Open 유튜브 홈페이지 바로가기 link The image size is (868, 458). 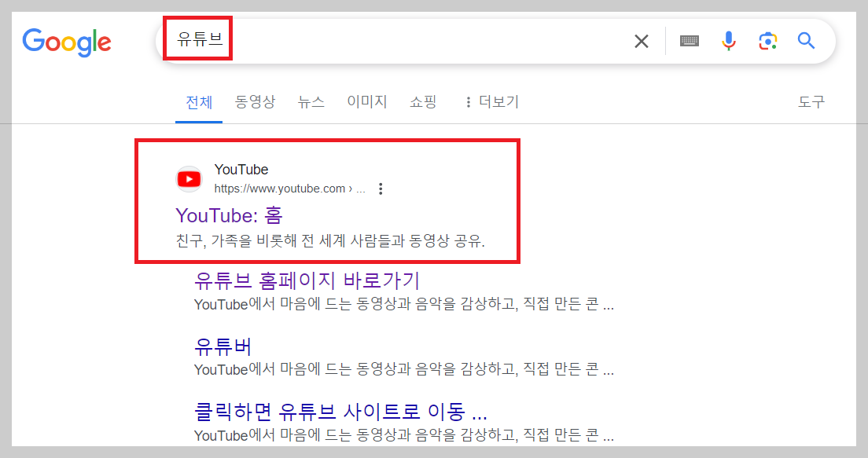pos(307,280)
